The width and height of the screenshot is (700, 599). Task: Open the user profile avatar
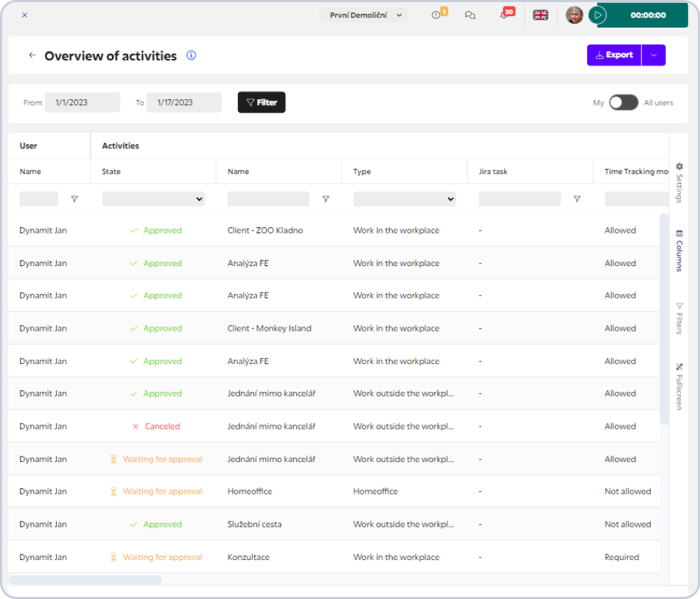coord(574,15)
